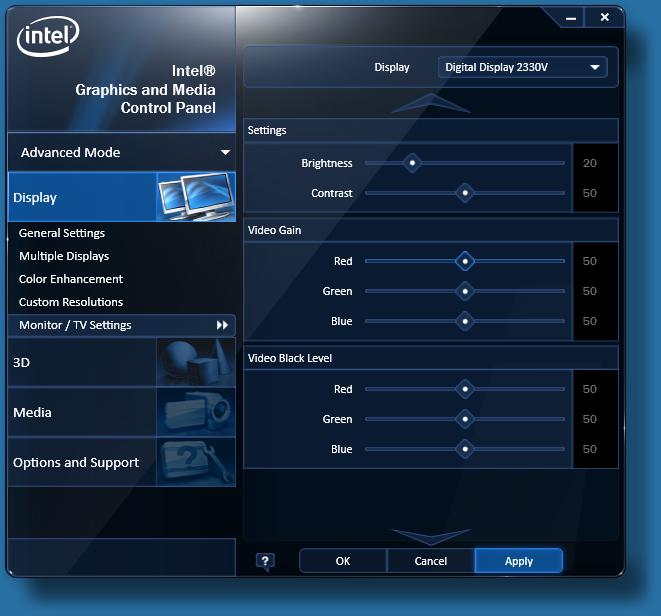Close the control panel window

coord(605,17)
